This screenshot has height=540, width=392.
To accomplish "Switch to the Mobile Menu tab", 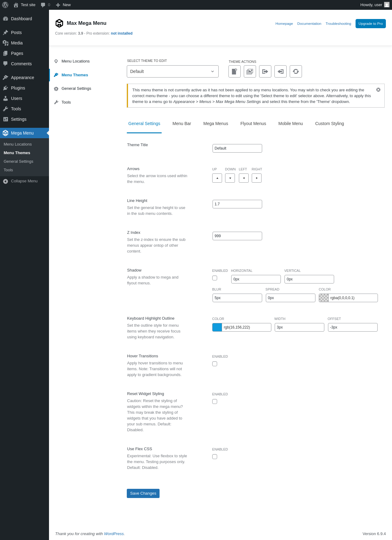I will (x=291, y=124).
